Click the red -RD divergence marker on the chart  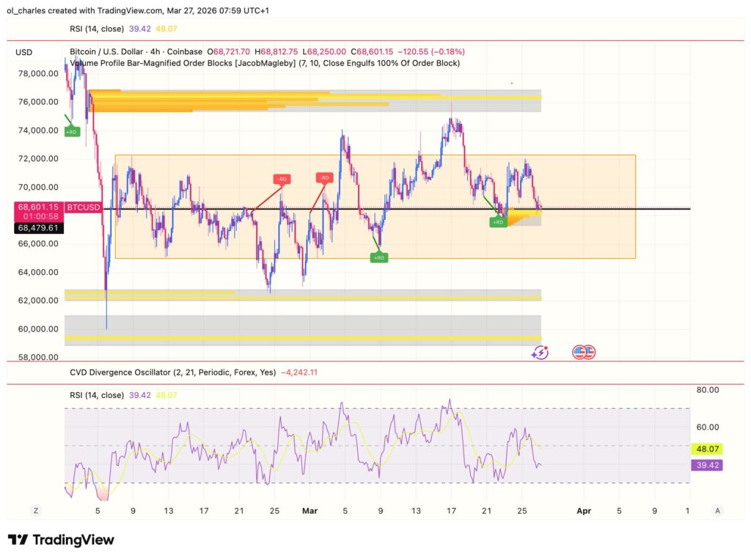click(x=281, y=178)
